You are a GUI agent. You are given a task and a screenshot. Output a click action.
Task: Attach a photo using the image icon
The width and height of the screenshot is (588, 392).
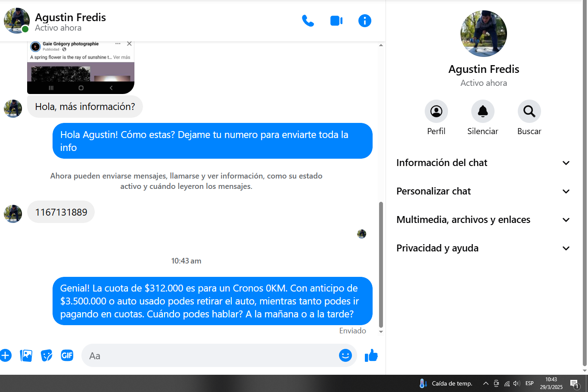point(26,355)
